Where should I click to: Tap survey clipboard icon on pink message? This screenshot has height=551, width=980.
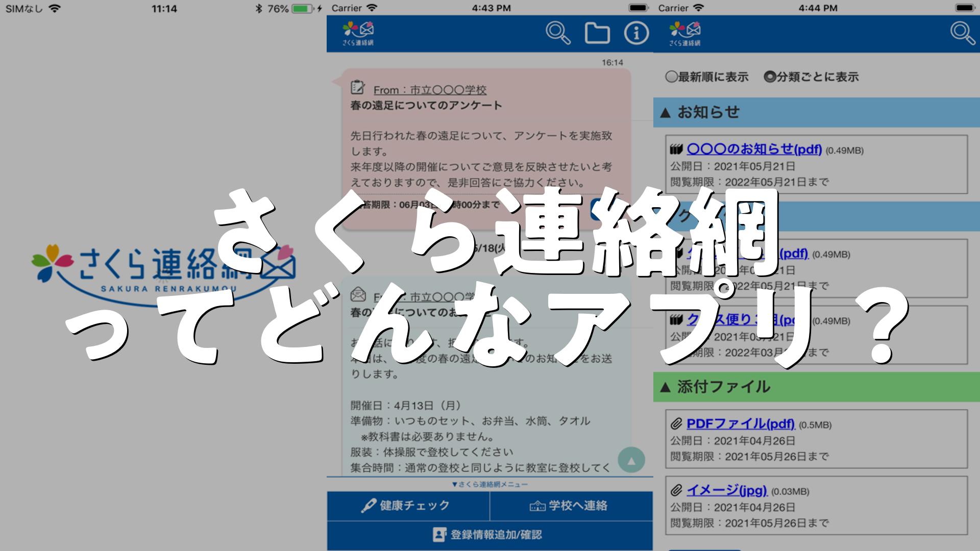tap(358, 88)
